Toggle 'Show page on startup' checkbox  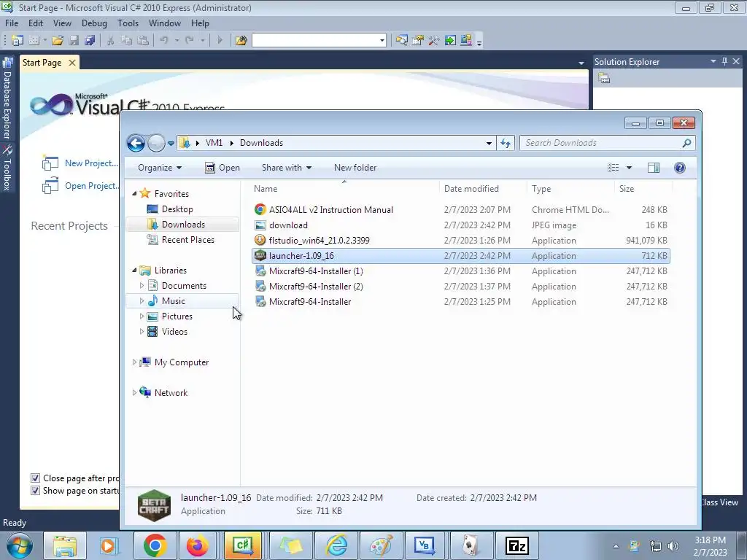pos(35,491)
